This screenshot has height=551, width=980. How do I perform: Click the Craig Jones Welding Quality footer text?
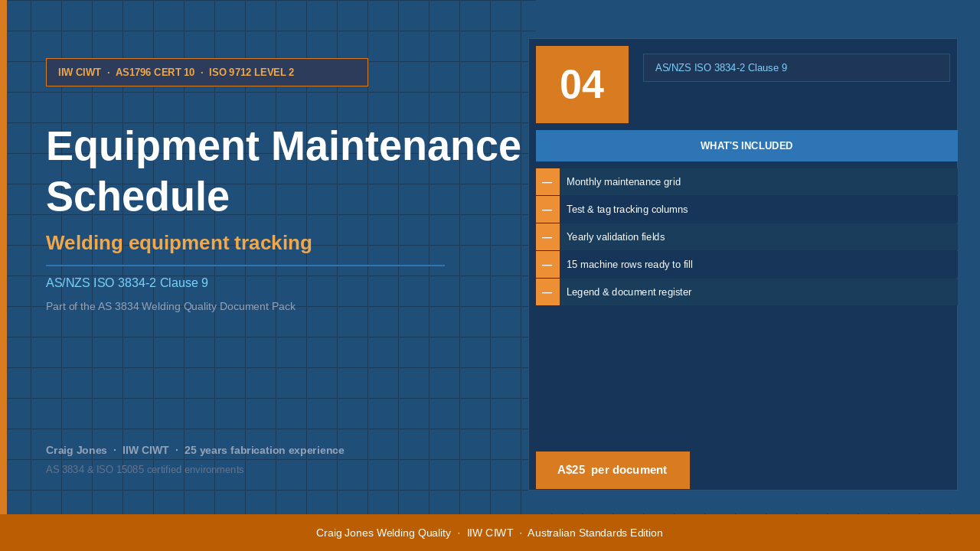[489, 533]
